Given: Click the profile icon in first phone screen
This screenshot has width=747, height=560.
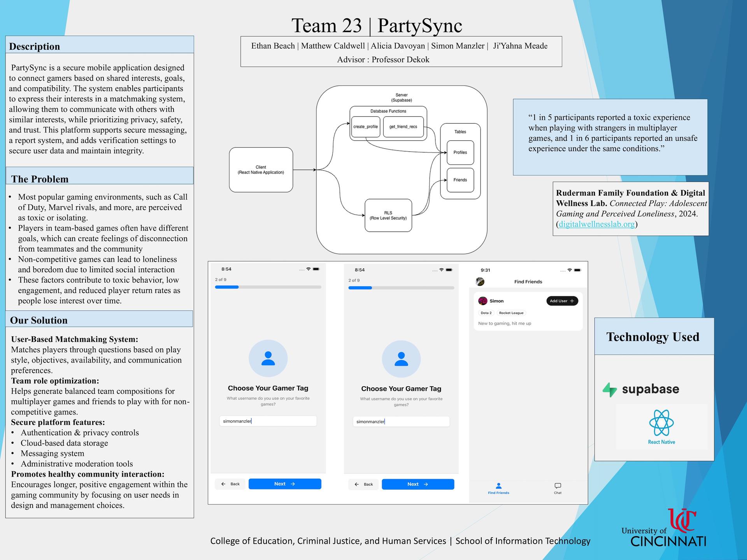Looking at the screenshot, I should (x=268, y=359).
